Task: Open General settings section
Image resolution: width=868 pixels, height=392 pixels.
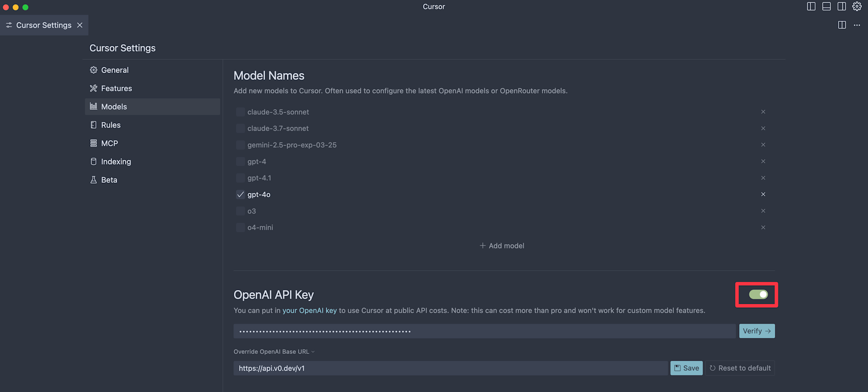Action: [152, 70]
